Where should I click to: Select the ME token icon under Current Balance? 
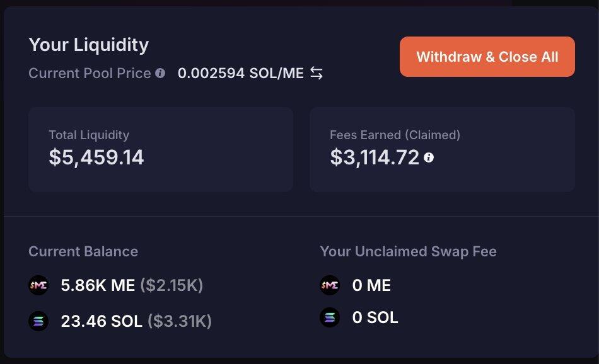38,285
